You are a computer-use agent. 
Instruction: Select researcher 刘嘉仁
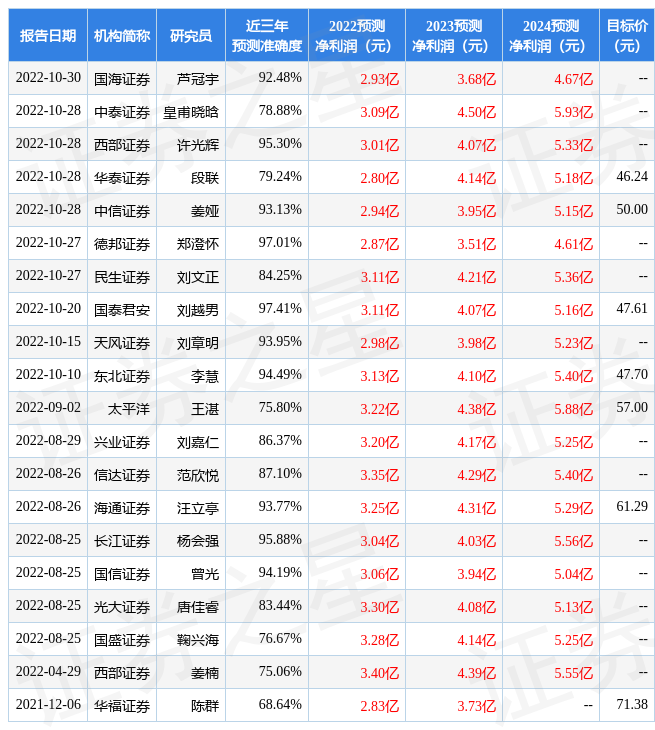coord(197,443)
